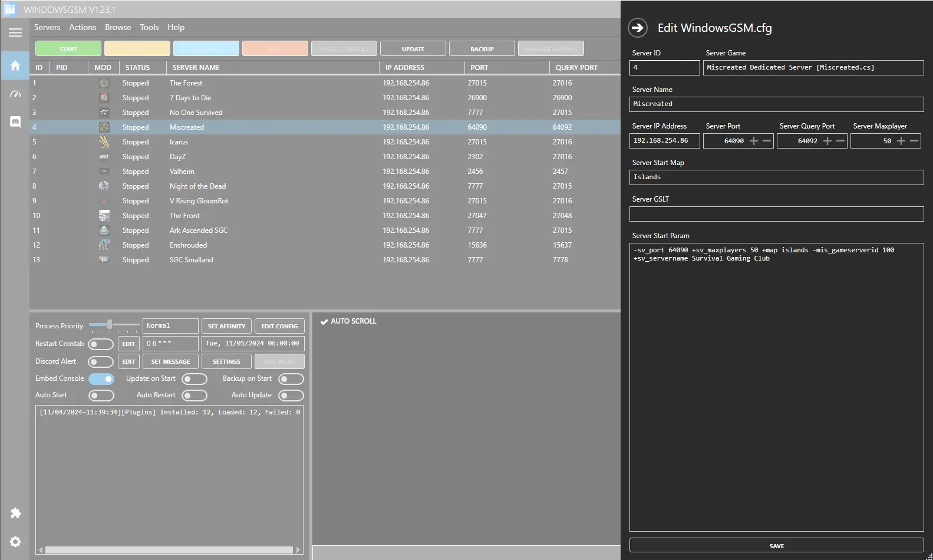This screenshot has height=560, width=933.
Task: Open the Browse menu
Action: [x=118, y=27]
